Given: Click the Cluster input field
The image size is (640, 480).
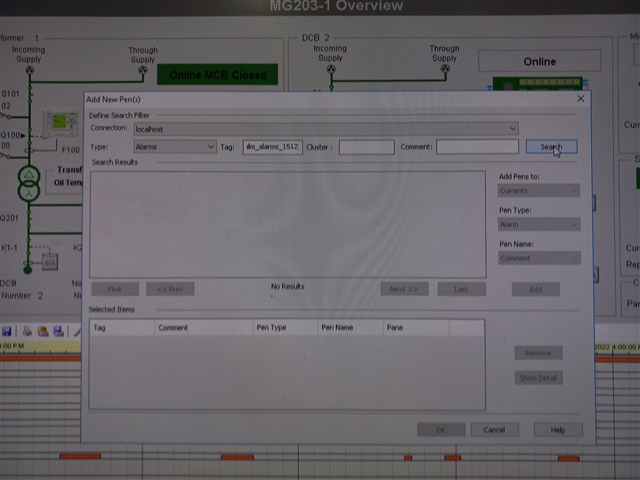Looking at the screenshot, I should click(x=367, y=147).
